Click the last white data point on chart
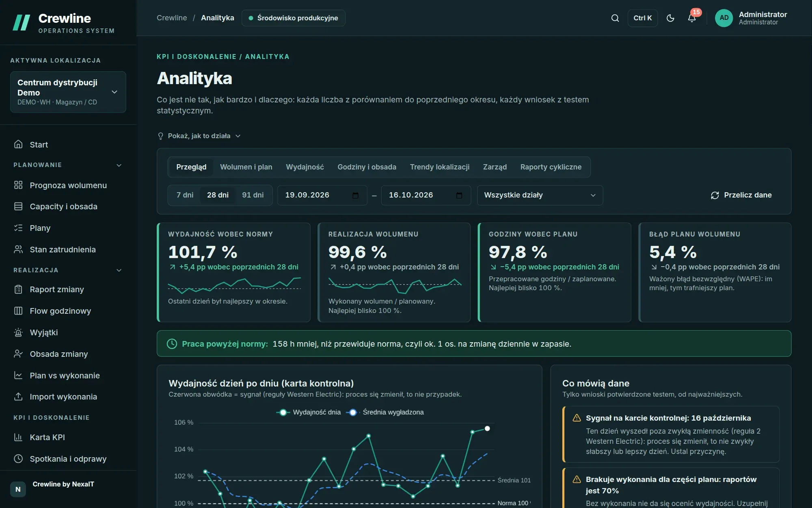The image size is (812, 508). [487, 428]
